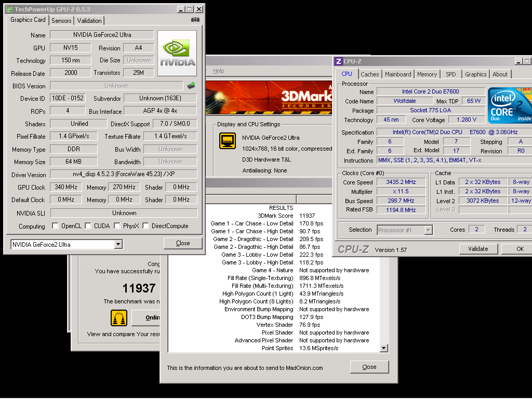Image resolution: width=532 pixels, height=399 pixels.
Task: Click the Validate button in CPU-Z
Action: [478, 249]
